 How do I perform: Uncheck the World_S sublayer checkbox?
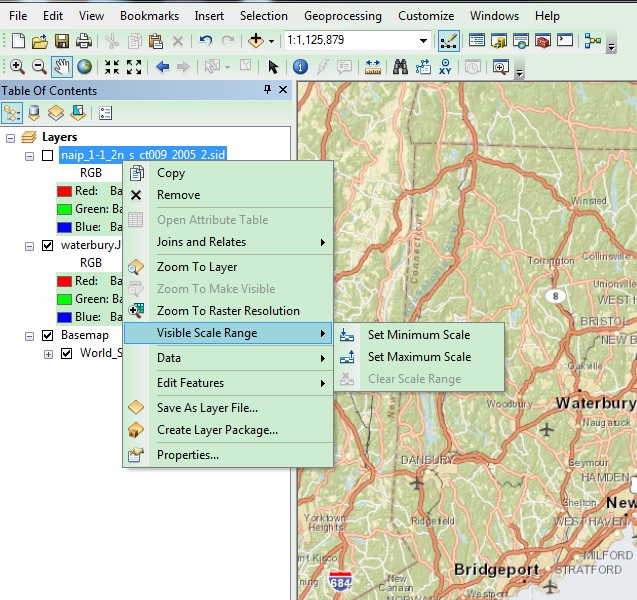point(67,353)
